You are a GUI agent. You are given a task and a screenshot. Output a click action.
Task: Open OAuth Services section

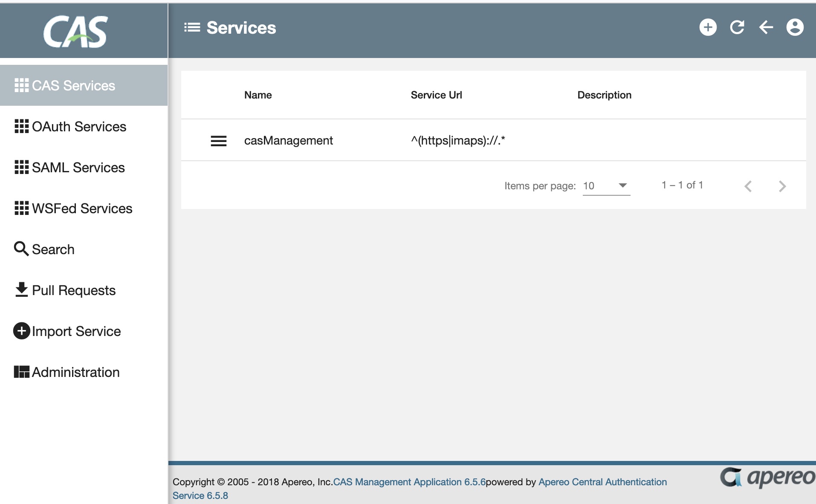pyautogui.click(x=84, y=126)
